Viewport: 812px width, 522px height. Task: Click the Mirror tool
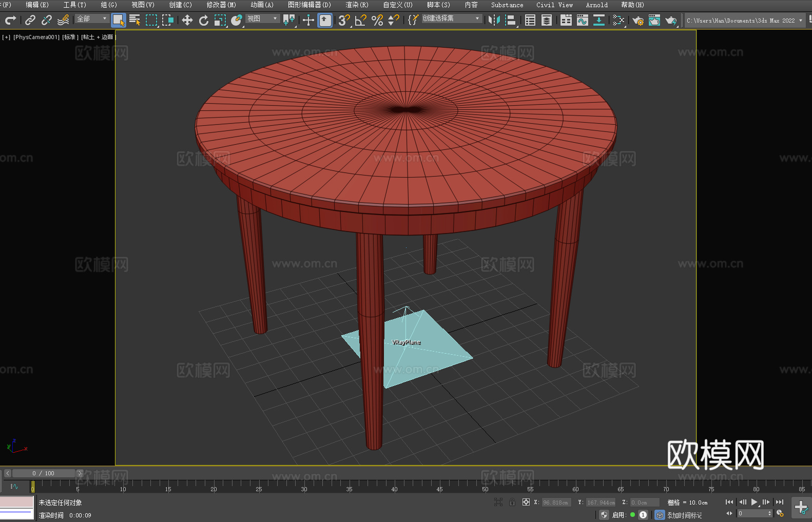(494, 20)
